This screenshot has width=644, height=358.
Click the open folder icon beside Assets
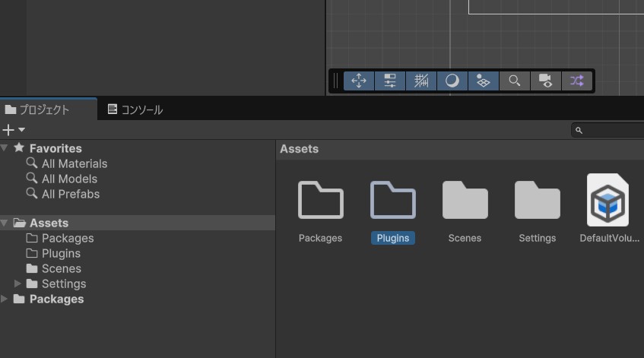pyautogui.click(x=19, y=223)
